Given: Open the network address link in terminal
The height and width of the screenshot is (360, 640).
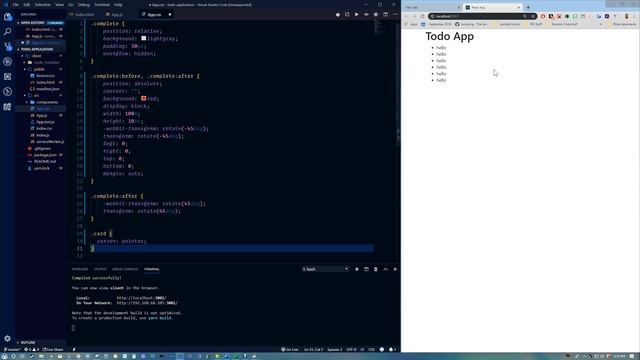Looking at the screenshot, I should click(x=147, y=303).
